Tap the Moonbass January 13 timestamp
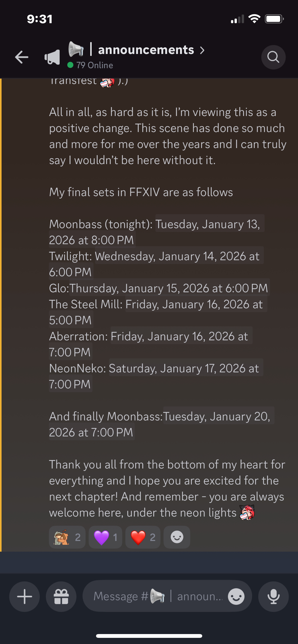This screenshot has width=298, height=644. tap(208, 224)
